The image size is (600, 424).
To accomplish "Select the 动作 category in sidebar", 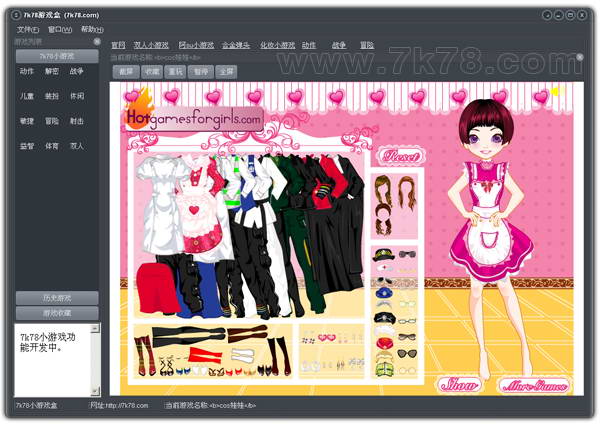I will [27, 72].
